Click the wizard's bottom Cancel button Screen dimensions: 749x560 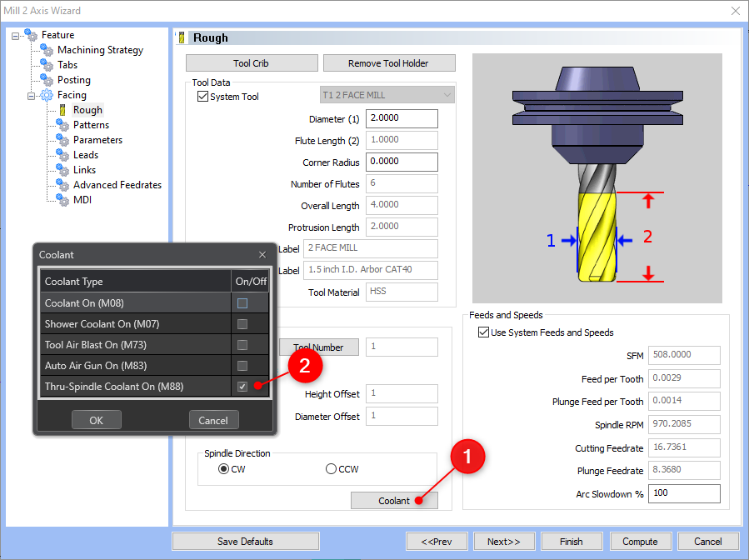[708, 542]
